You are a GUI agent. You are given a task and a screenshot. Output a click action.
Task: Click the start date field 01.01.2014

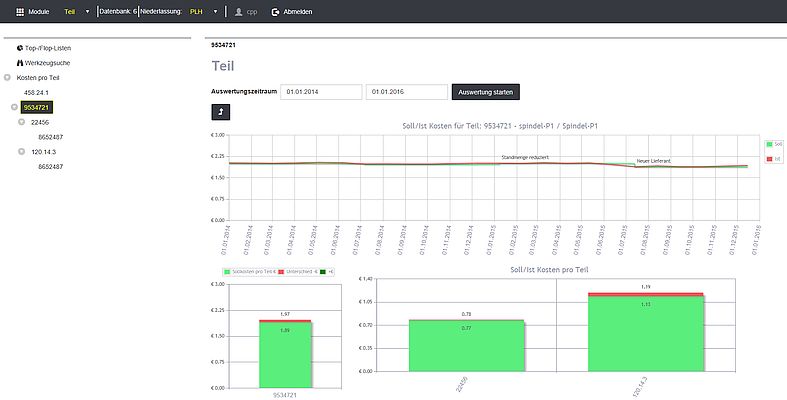tap(321, 92)
